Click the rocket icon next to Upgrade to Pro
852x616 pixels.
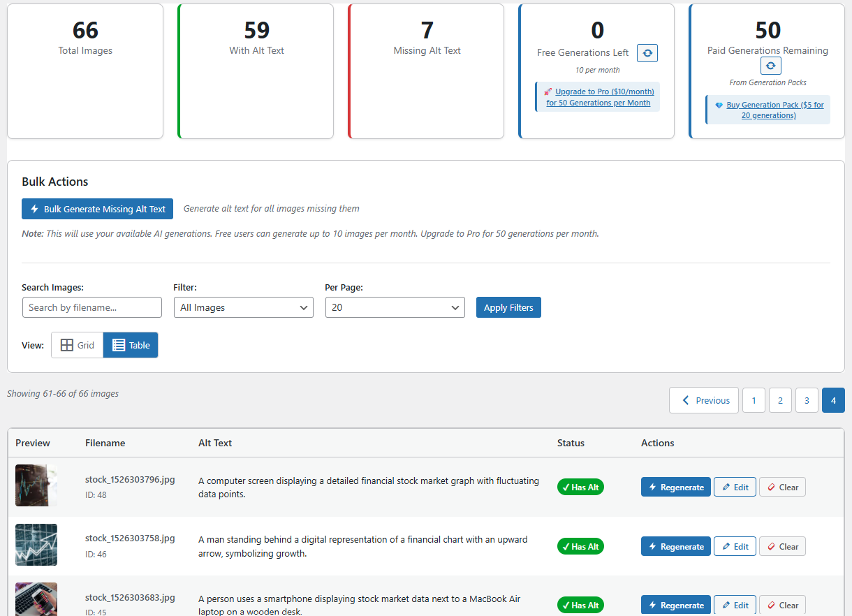[548, 91]
